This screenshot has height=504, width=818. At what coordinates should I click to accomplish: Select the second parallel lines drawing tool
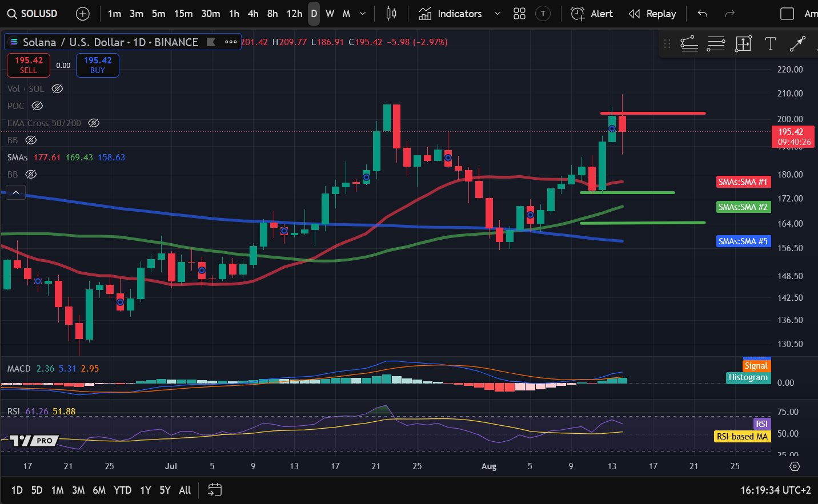coord(716,43)
